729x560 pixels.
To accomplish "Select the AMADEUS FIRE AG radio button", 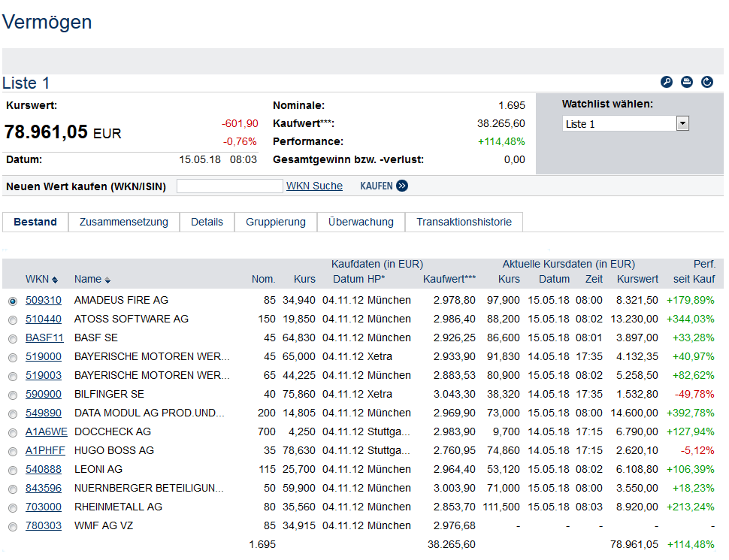I will click(x=12, y=301).
